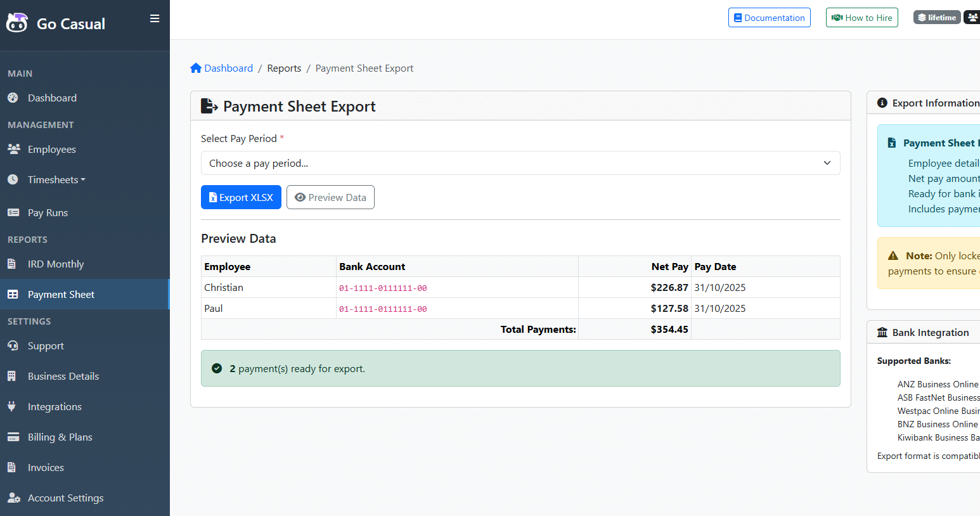The height and width of the screenshot is (516, 980).
Task: Open the Documentation link
Action: tap(769, 18)
